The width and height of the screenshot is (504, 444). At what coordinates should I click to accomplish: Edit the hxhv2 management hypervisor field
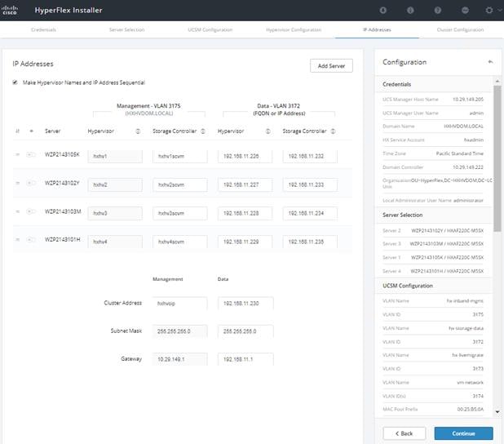tap(115, 184)
